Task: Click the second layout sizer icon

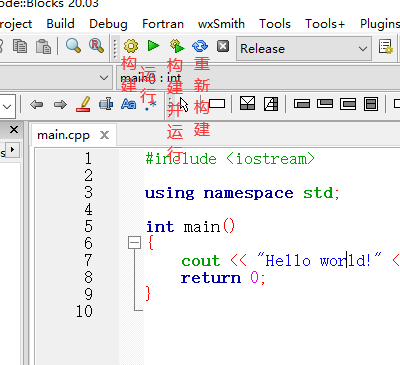Action: pos(325,104)
